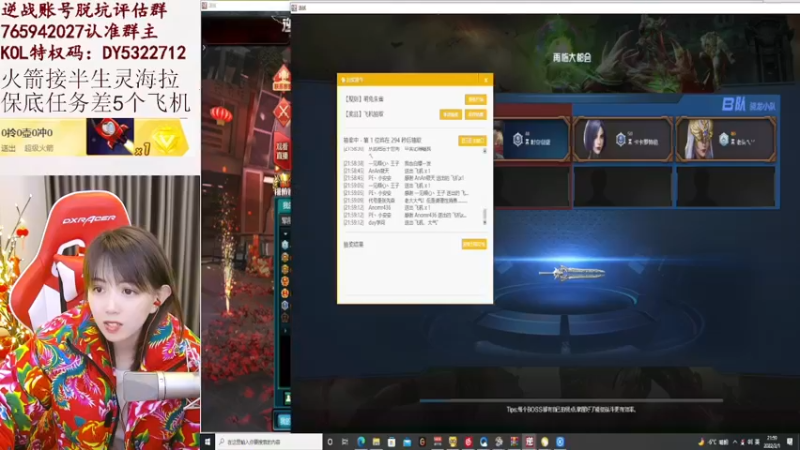This screenshot has height=450, width=800.
Task: Click the red X diamond icon in game window
Action: pyautogui.click(x=282, y=112)
